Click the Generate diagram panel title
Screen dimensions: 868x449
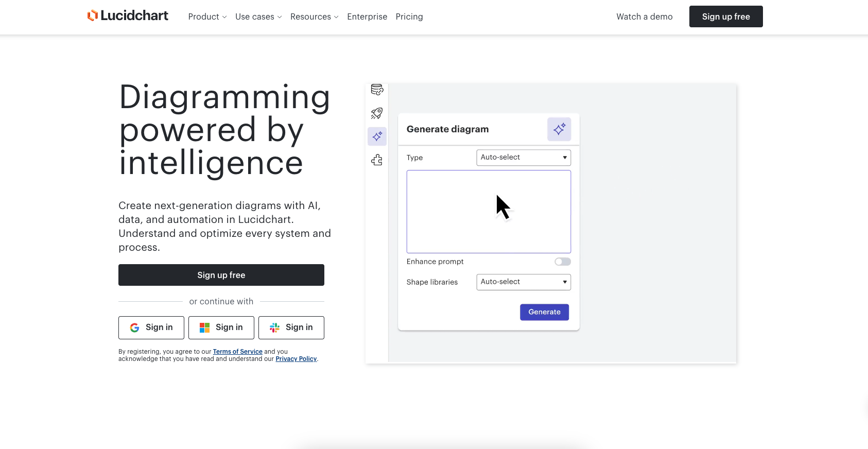coord(447,129)
